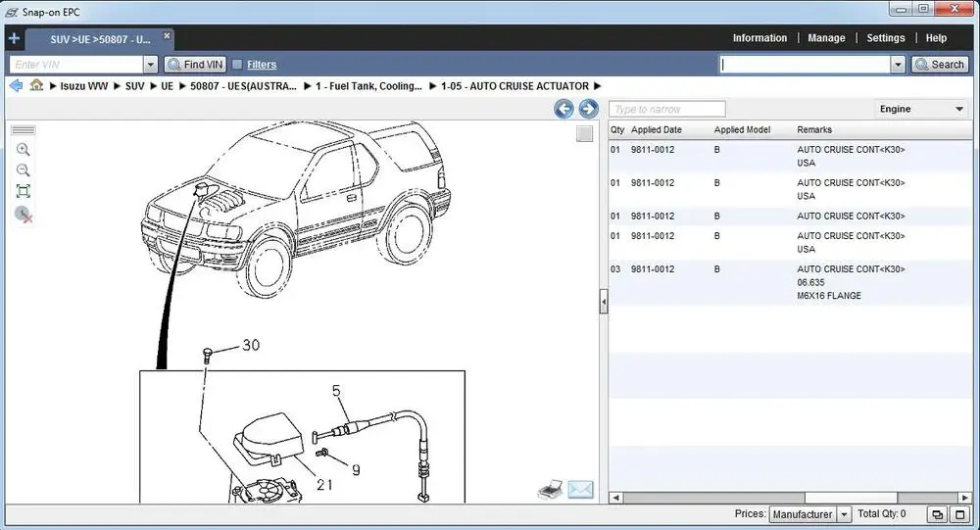Fit illustration to window
980x530 pixels.
[24, 191]
